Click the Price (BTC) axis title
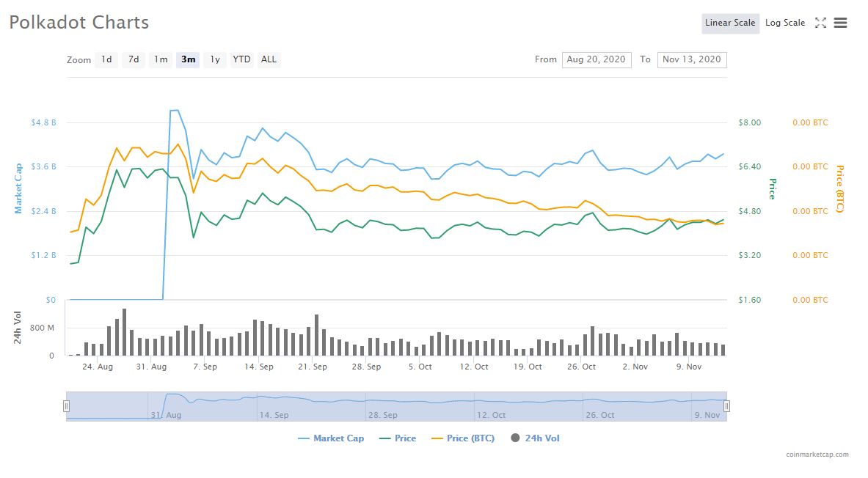868x478 pixels. click(840, 188)
